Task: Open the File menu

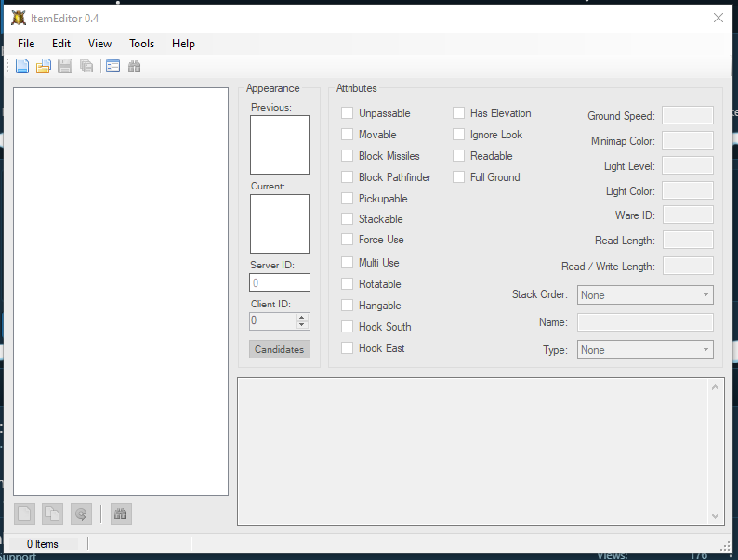Action: coord(26,44)
